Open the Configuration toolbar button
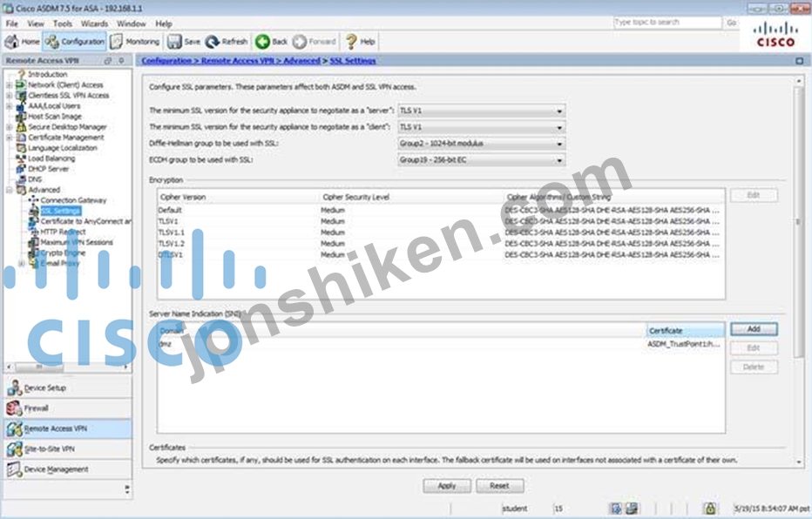Viewport: 812px width, 519px height. coord(75,42)
